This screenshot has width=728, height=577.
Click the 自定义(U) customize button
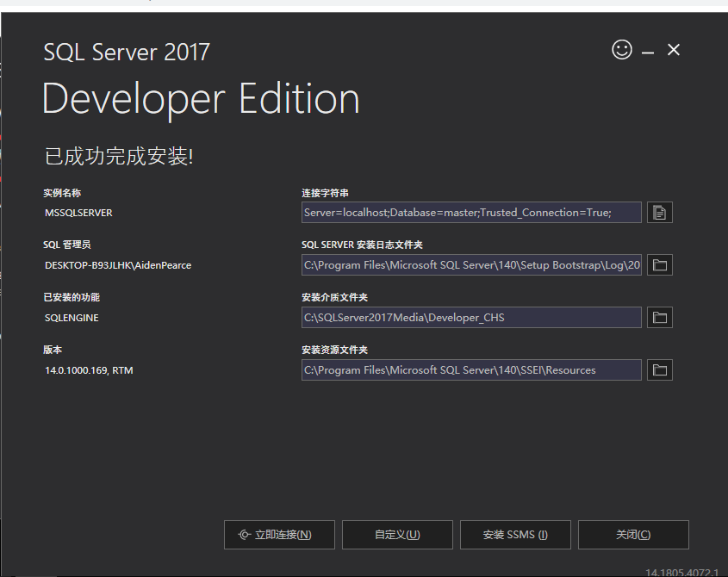point(397,535)
